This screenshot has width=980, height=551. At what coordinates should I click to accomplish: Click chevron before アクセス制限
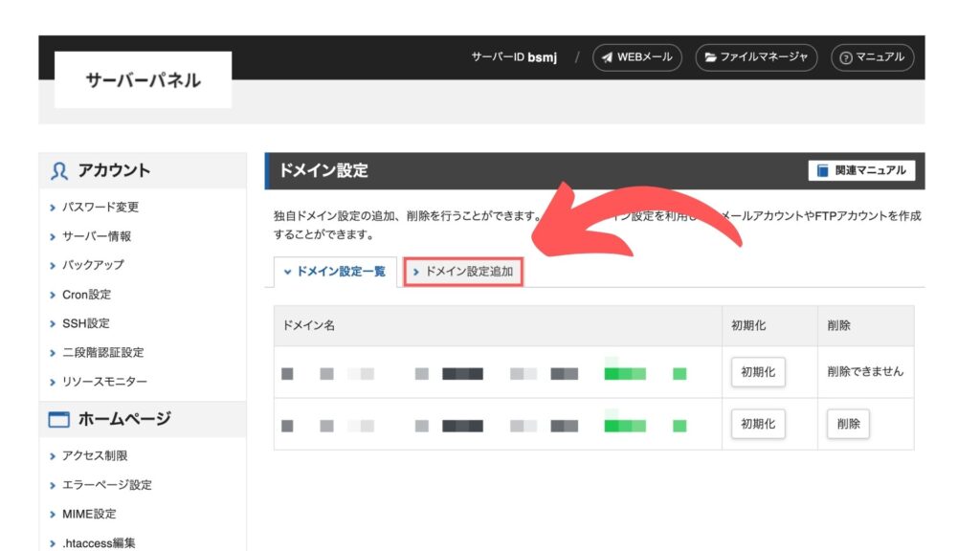53,456
